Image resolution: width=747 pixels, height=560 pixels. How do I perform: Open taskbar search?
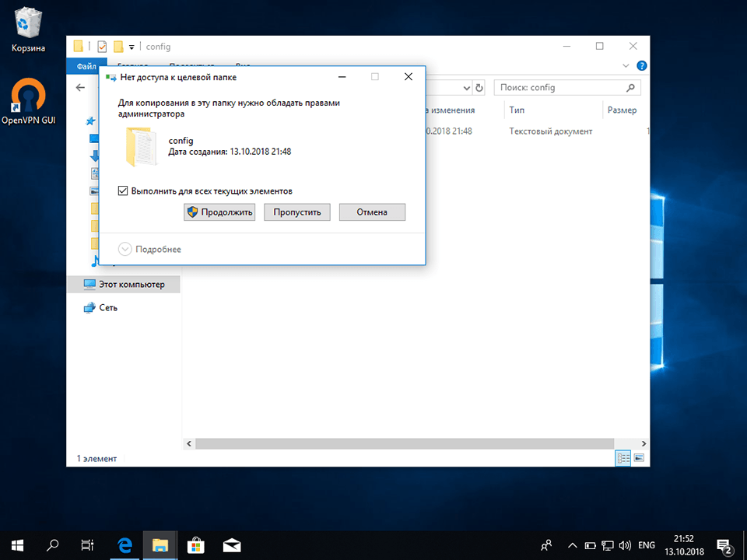pyautogui.click(x=52, y=545)
